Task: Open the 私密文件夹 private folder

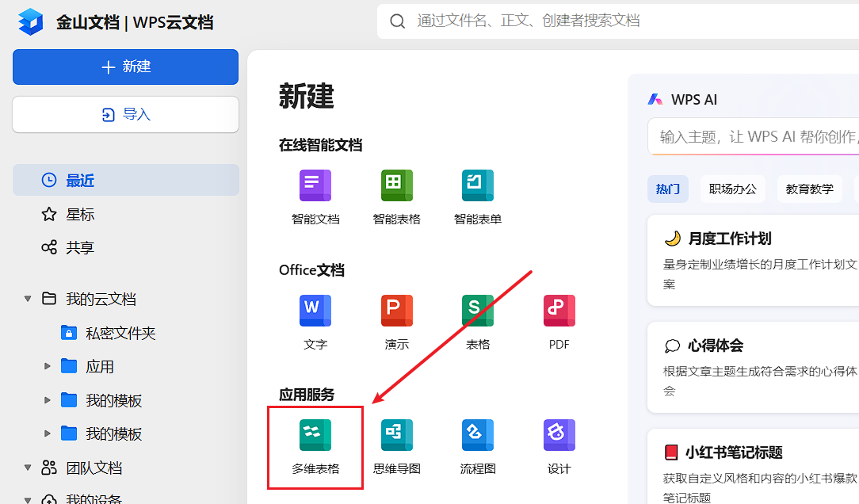Action: tap(120, 333)
